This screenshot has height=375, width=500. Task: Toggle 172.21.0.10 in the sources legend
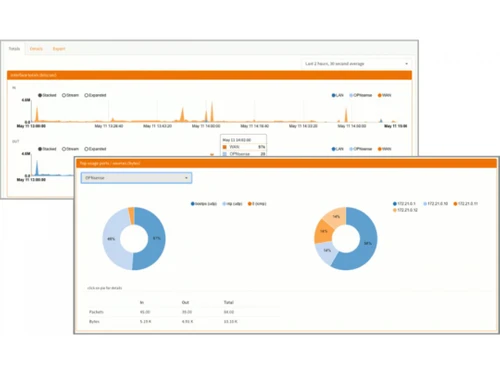pyautogui.click(x=435, y=204)
